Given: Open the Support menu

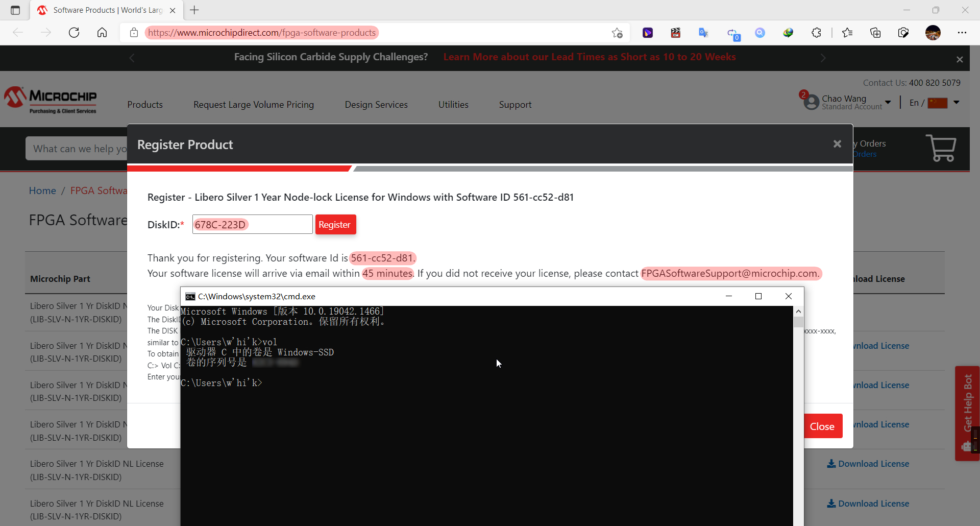Looking at the screenshot, I should pos(515,105).
